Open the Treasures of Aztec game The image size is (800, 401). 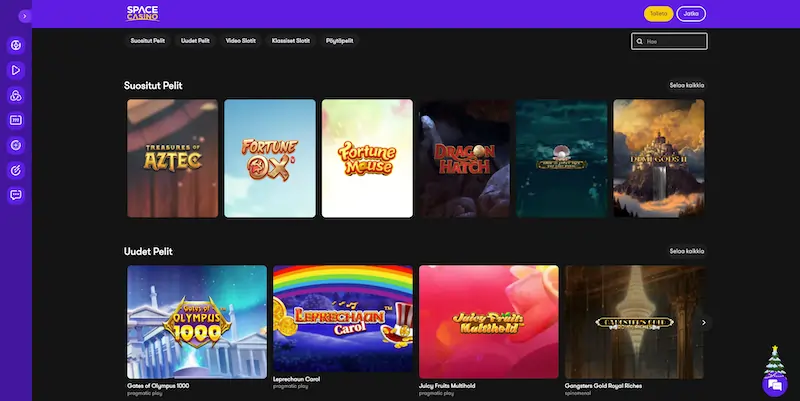(x=172, y=158)
